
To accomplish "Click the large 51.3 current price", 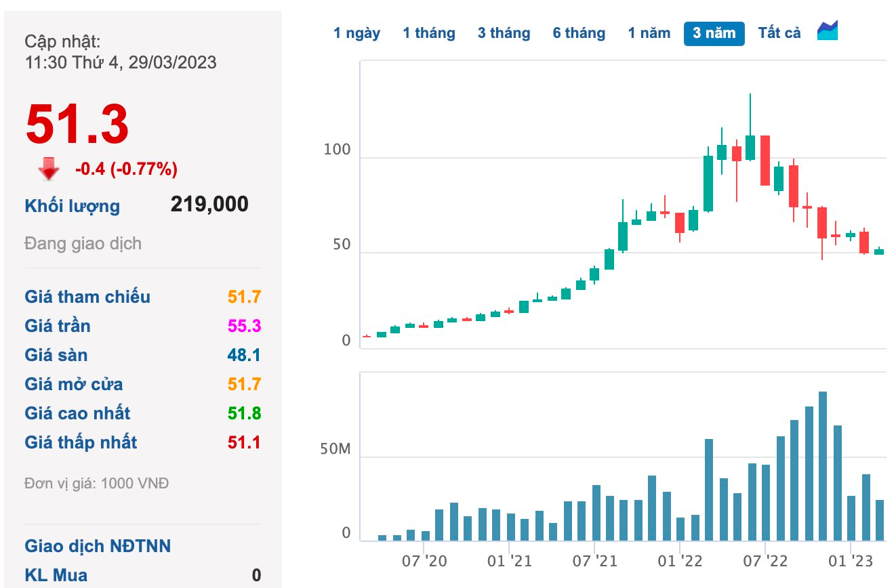I will (77, 125).
